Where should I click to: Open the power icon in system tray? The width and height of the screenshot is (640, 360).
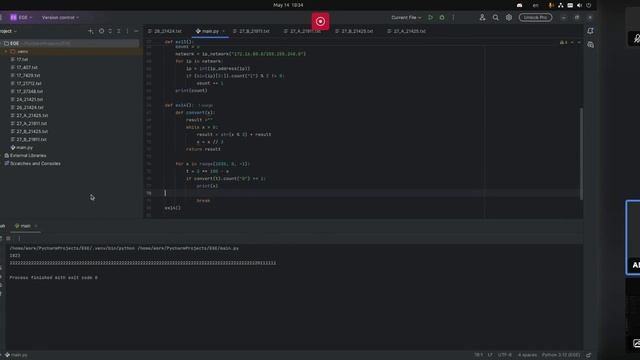click(x=589, y=5)
